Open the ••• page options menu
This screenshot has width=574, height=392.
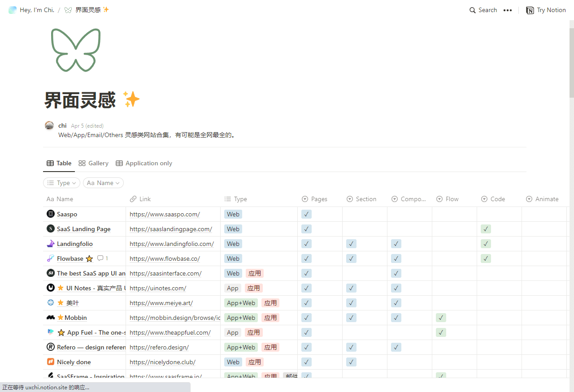[507, 10]
